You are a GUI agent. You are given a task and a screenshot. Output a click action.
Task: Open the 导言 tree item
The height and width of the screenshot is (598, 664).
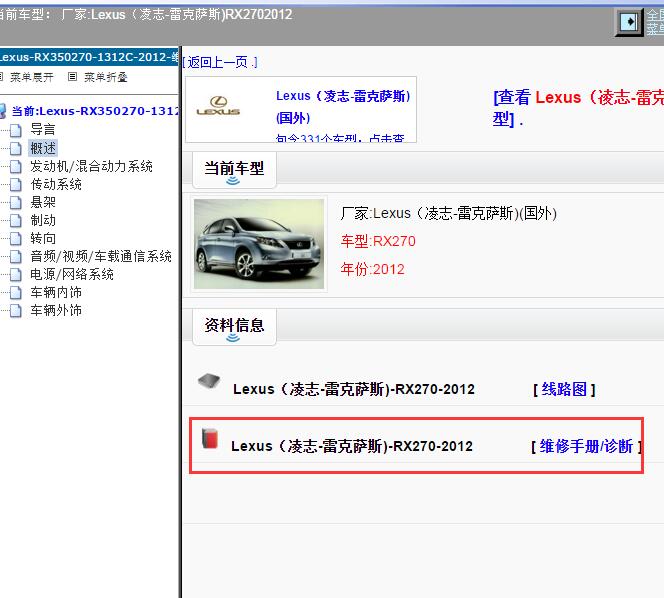[x=43, y=129]
